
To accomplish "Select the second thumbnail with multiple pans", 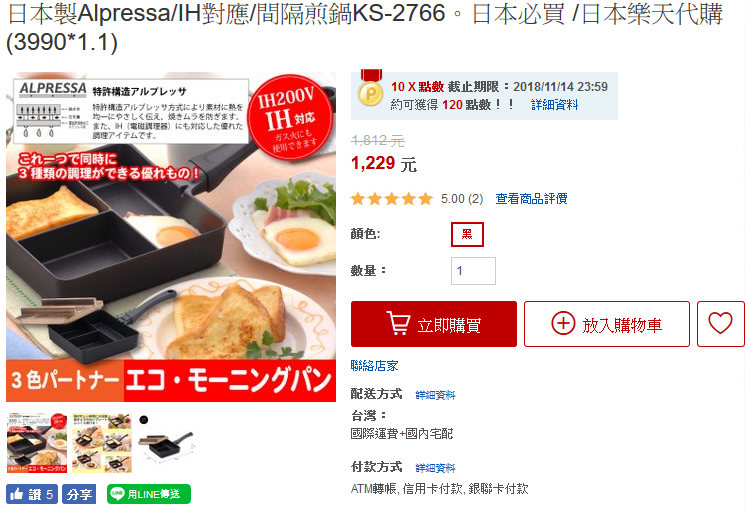I will click(102, 443).
